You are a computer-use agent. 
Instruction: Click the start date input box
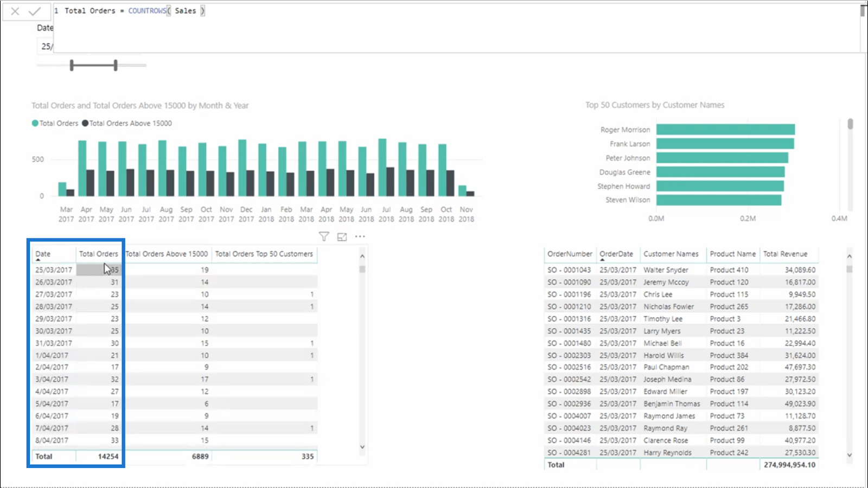tap(46, 46)
